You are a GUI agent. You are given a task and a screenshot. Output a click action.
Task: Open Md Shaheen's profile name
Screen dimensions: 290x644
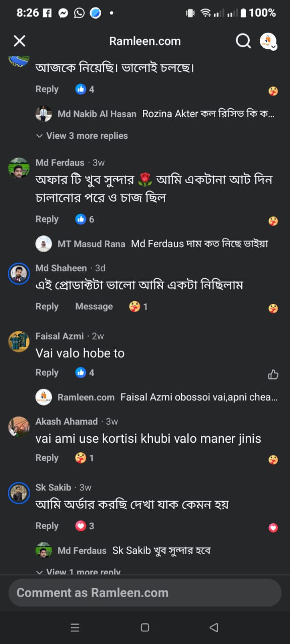[x=61, y=268]
